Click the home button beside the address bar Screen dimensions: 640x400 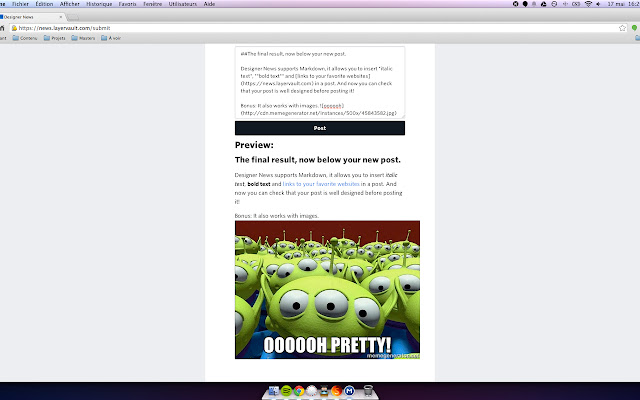click(x=2, y=28)
